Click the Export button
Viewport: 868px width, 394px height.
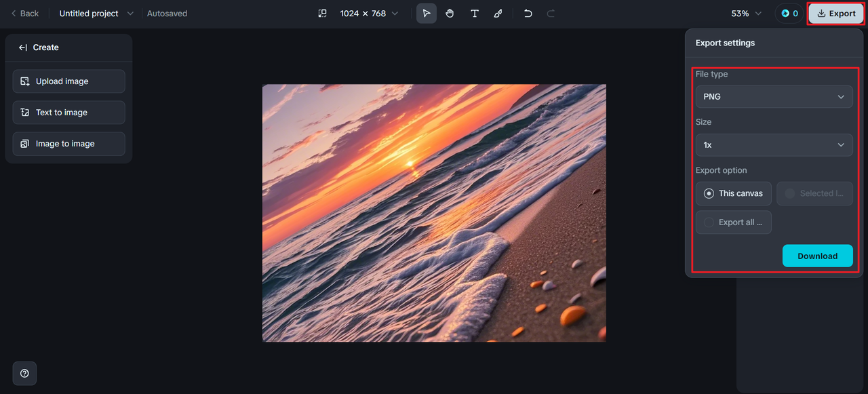pyautogui.click(x=836, y=14)
